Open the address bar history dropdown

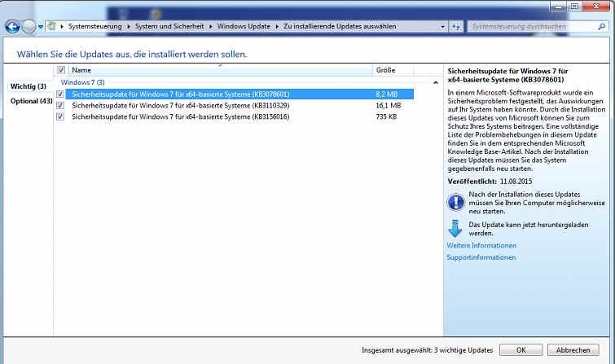point(443,27)
